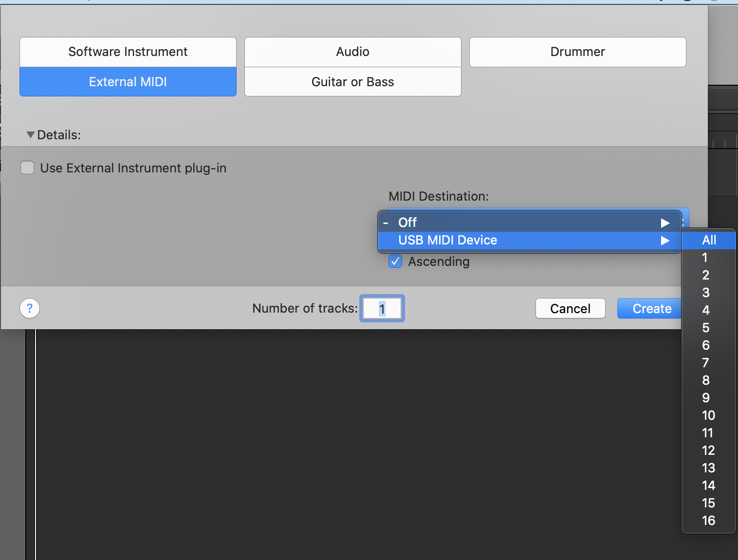Screen dimensions: 738x560
Task: Choose MIDI channel 3
Action: tap(709, 293)
